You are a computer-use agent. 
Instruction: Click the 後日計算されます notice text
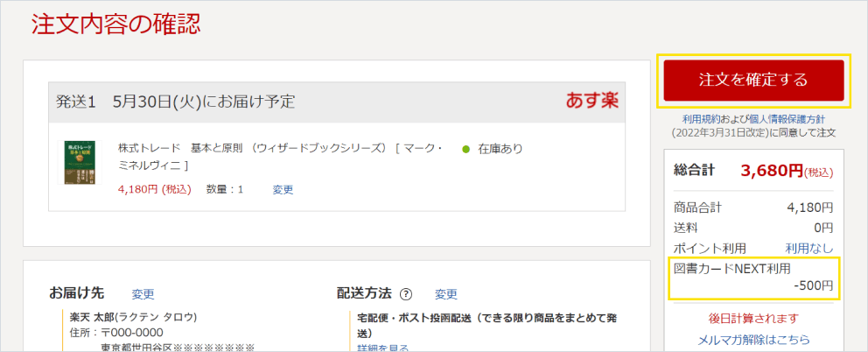point(753,318)
